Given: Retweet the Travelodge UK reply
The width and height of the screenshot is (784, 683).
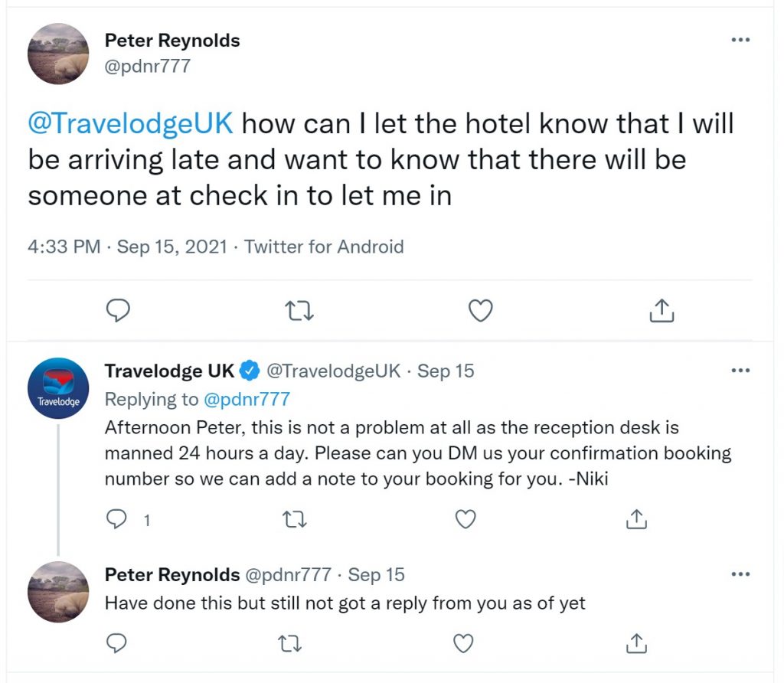Looking at the screenshot, I should 295,519.
